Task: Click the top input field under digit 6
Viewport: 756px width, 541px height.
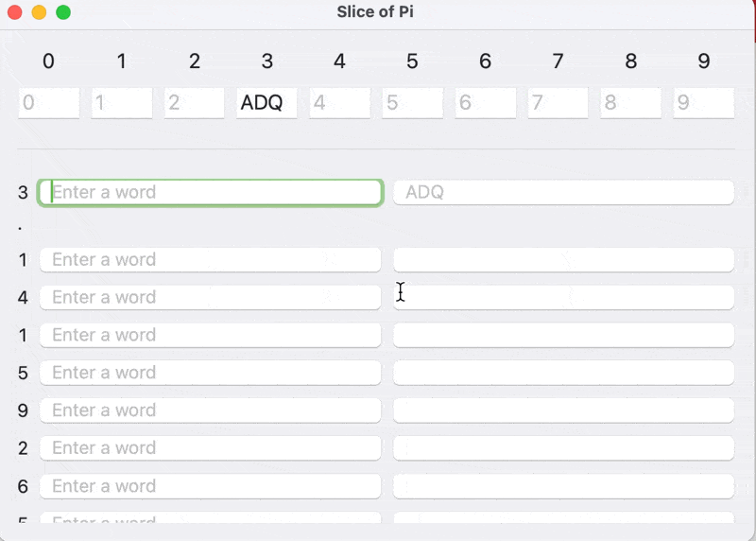Action: click(x=485, y=103)
